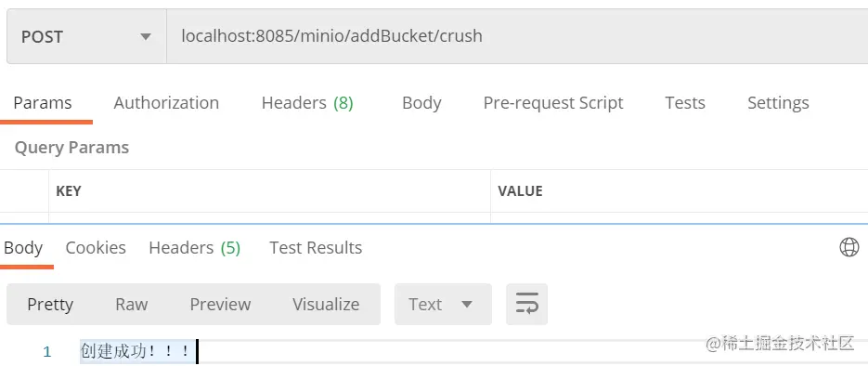Open the POST method dropdown
This screenshot has height=366, width=868.
86,36
